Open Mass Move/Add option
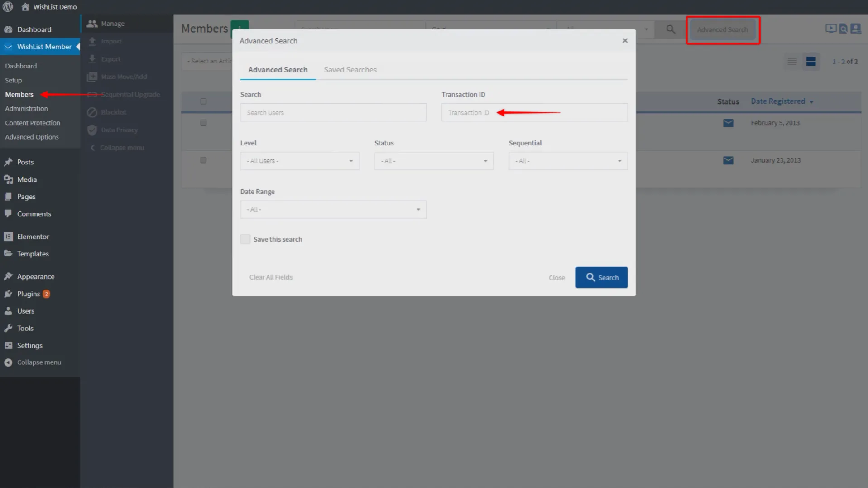The image size is (868, 488). (x=124, y=77)
